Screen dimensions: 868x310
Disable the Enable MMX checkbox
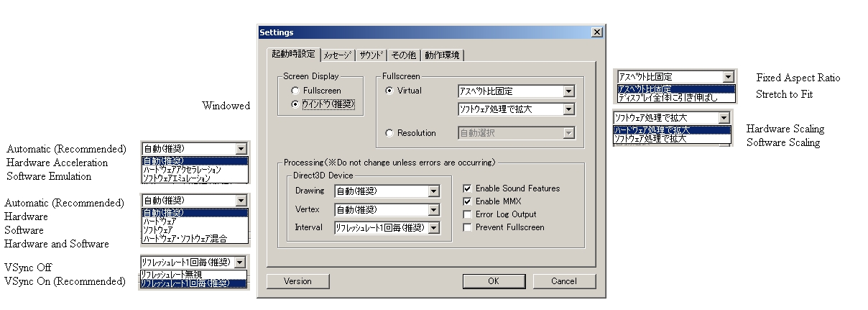(468, 201)
